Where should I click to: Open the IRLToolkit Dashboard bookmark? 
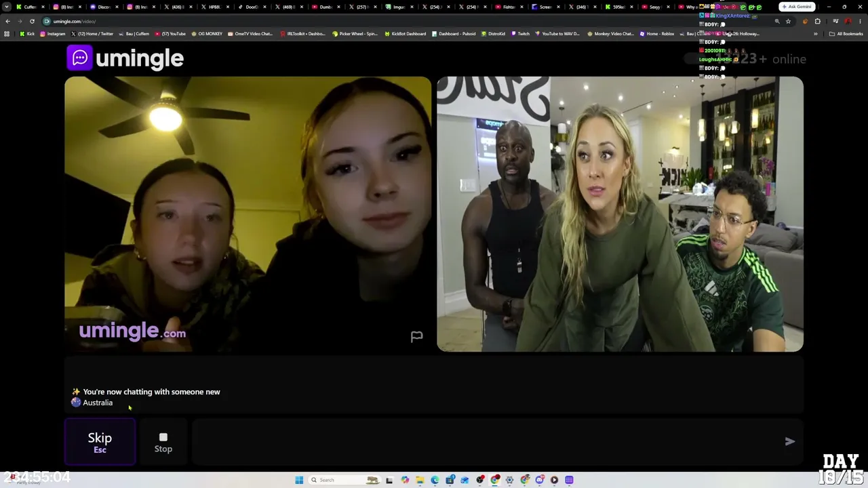[302, 34]
